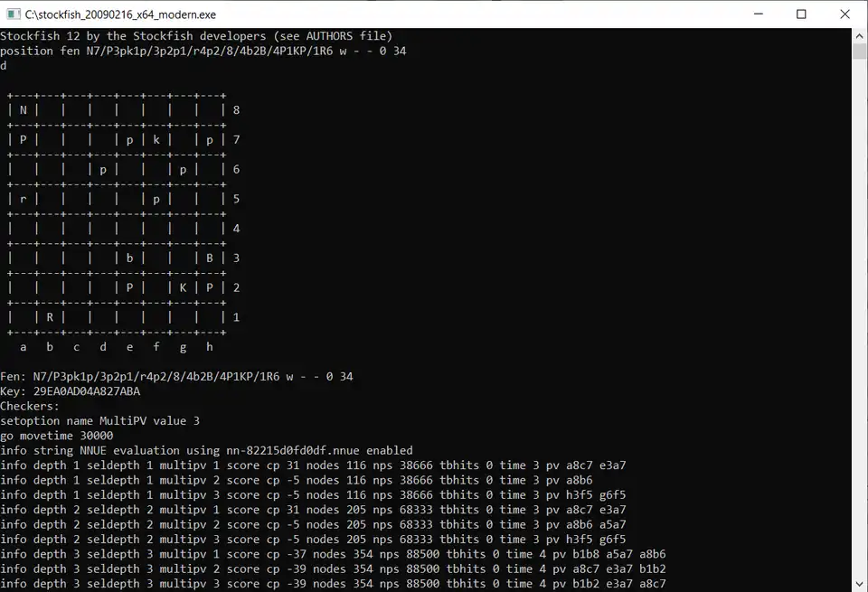Click the white bishop B on square h3
The width and height of the screenshot is (868, 592).
click(x=209, y=258)
